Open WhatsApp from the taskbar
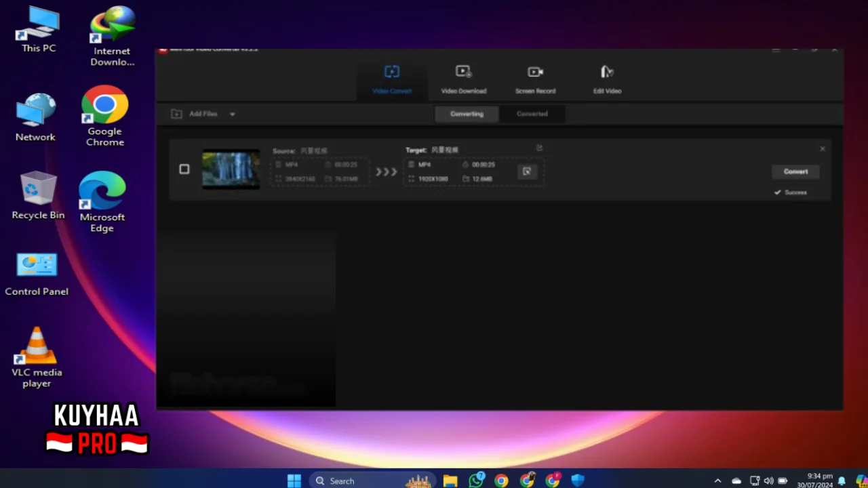This screenshot has width=868, height=488. click(476, 481)
